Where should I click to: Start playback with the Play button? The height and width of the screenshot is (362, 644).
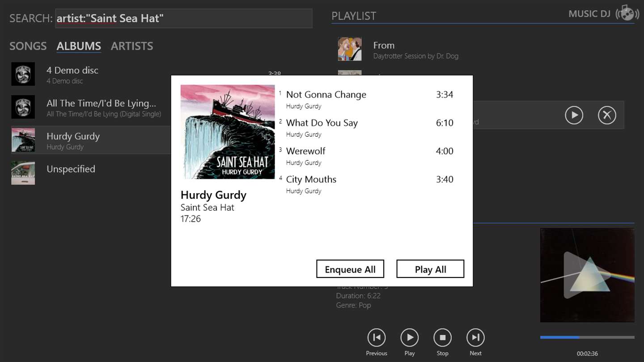point(410,338)
